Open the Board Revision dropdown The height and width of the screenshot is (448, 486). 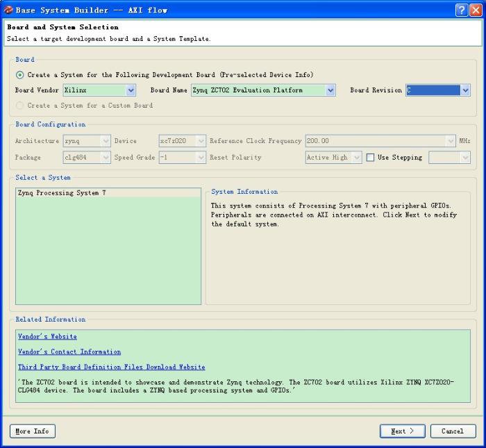[465, 90]
